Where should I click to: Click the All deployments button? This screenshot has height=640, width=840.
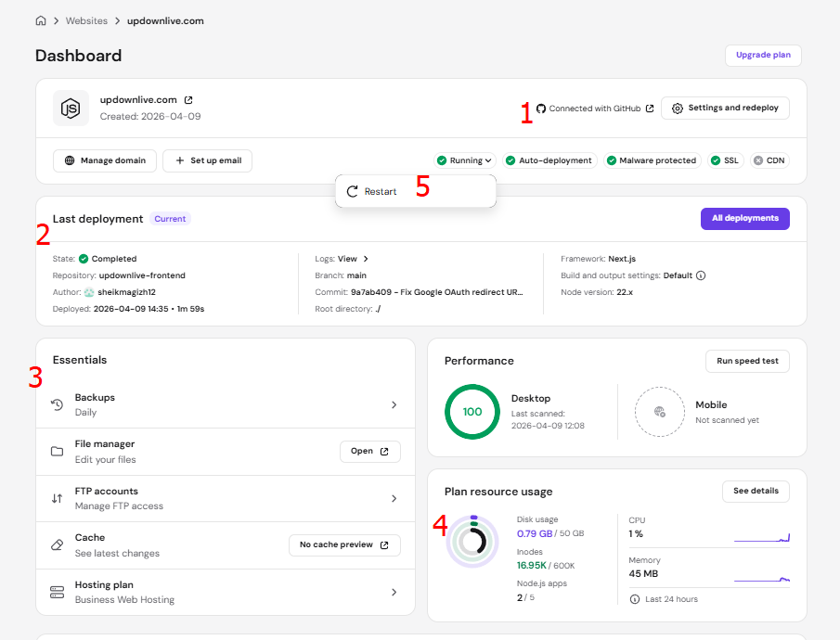click(x=744, y=219)
